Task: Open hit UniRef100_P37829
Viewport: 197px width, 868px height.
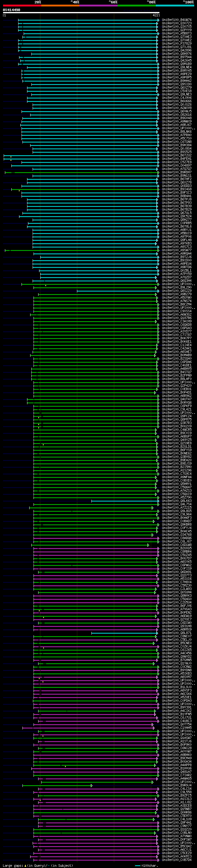Action: (177, 43)
